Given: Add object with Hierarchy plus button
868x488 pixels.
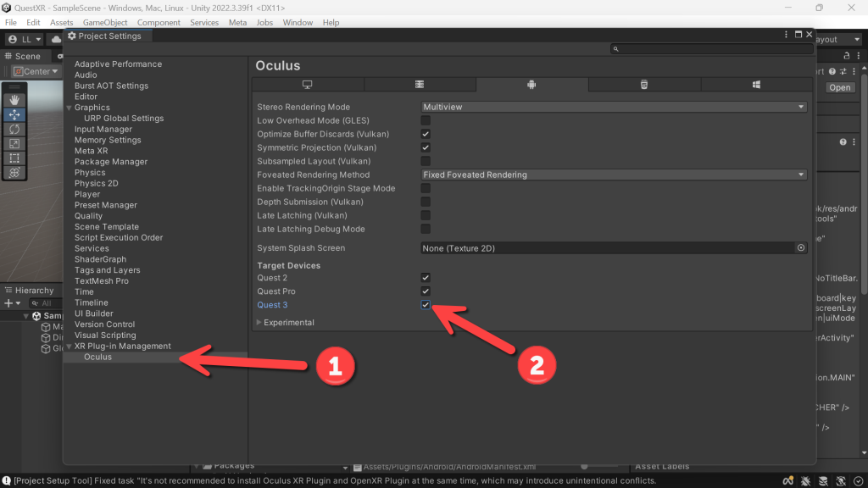Looking at the screenshot, I should (8, 303).
